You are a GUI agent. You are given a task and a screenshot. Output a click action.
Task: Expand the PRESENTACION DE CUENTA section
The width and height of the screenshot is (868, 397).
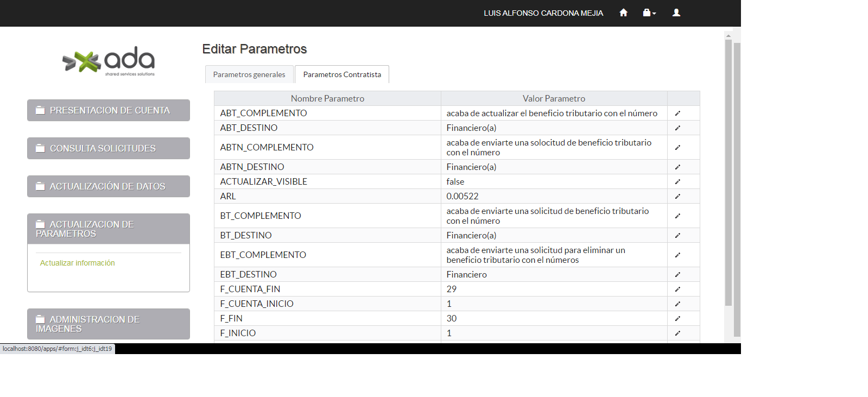[109, 110]
